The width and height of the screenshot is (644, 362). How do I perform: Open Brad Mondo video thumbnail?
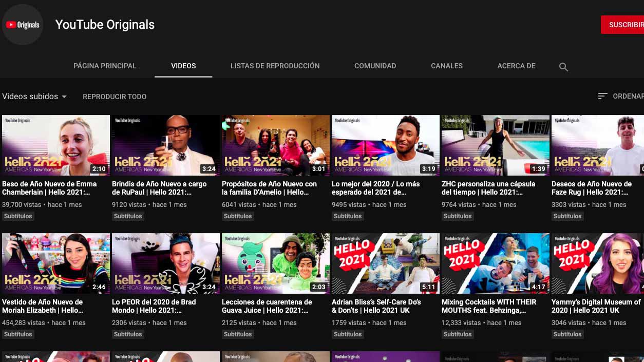click(x=166, y=263)
